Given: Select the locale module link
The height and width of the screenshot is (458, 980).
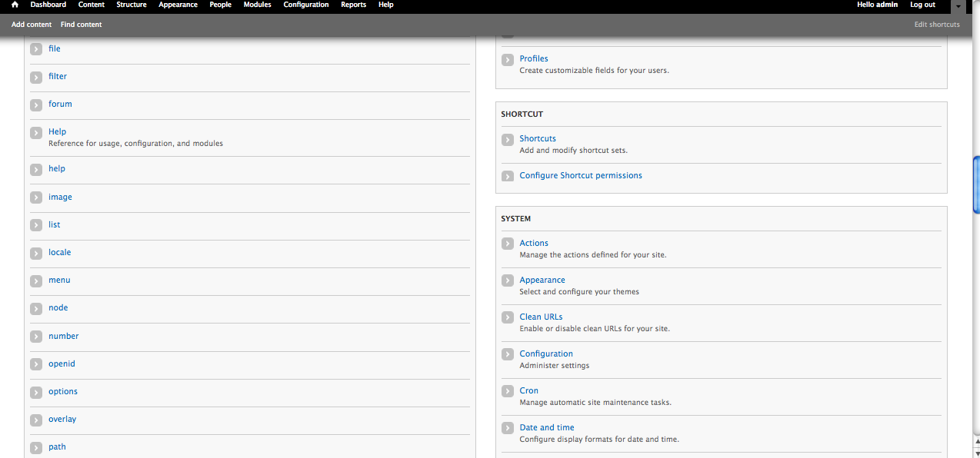Looking at the screenshot, I should click(x=59, y=252).
